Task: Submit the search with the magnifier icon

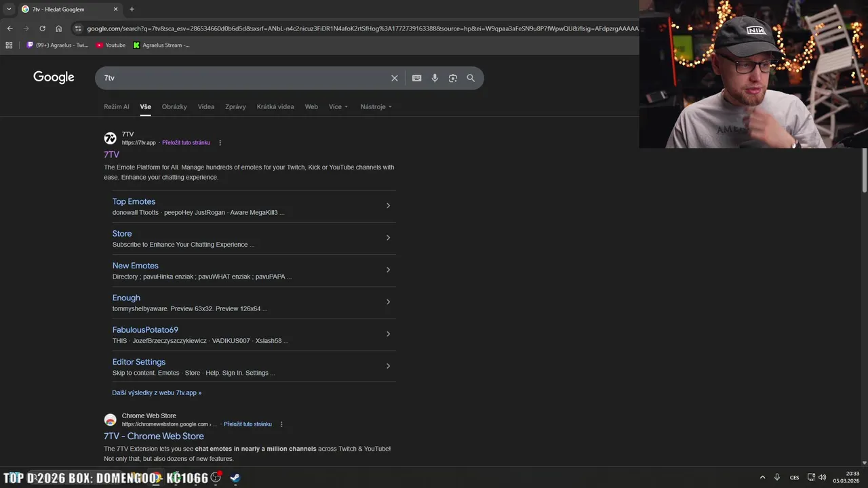Action: (471, 78)
